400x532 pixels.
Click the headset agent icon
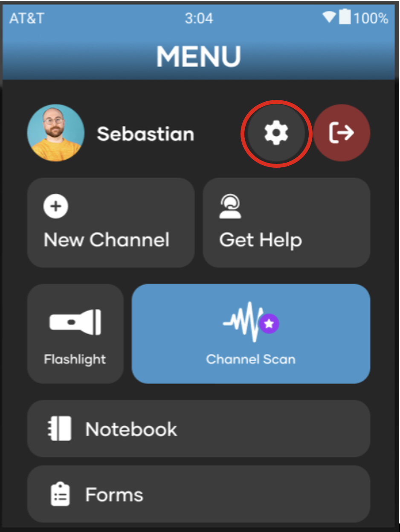pyautogui.click(x=230, y=206)
